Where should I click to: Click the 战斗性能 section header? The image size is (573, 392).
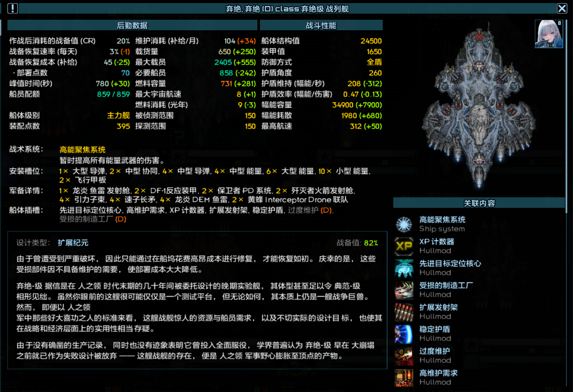[321, 25]
